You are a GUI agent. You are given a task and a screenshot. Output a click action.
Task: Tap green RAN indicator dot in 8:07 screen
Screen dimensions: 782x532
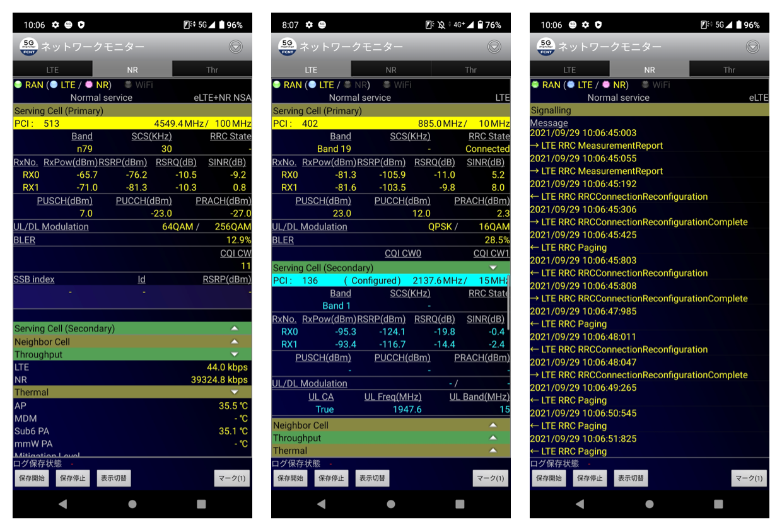coord(276,84)
